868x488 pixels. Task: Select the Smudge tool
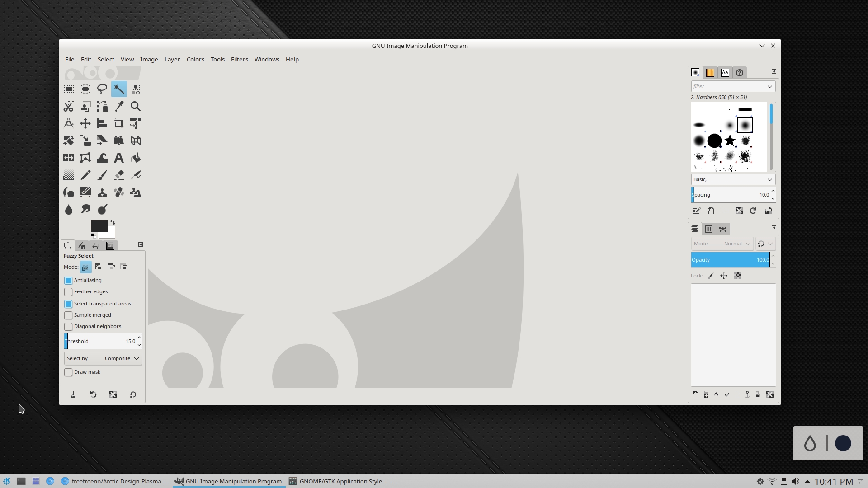tap(85, 209)
